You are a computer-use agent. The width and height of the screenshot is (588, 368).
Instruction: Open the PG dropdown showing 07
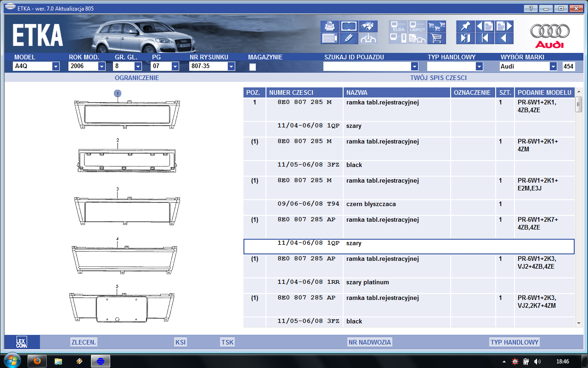[x=175, y=66]
